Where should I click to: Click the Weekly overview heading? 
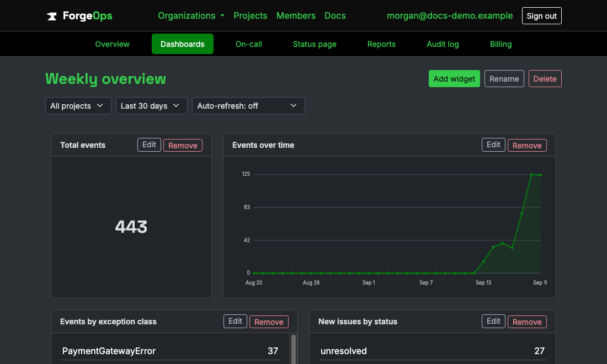(105, 79)
